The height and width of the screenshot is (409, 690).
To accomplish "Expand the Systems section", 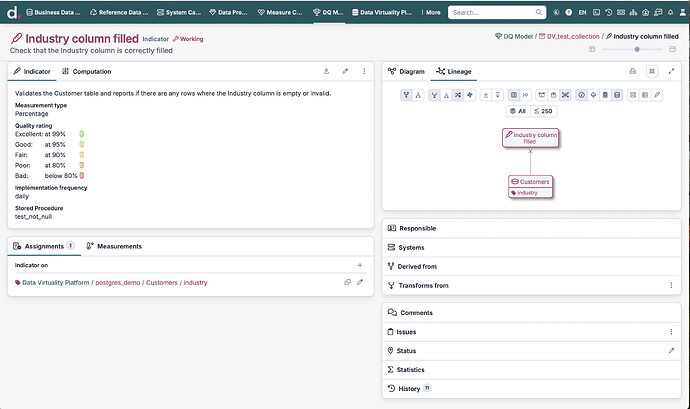I will coord(531,247).
